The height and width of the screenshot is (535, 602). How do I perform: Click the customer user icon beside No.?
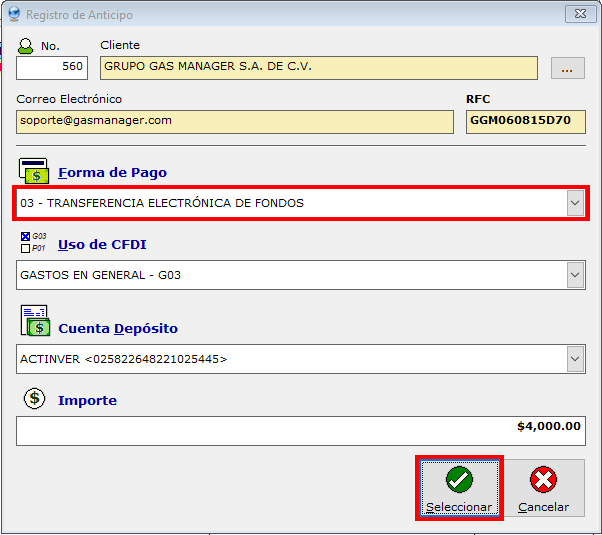(x=26, y=46)
